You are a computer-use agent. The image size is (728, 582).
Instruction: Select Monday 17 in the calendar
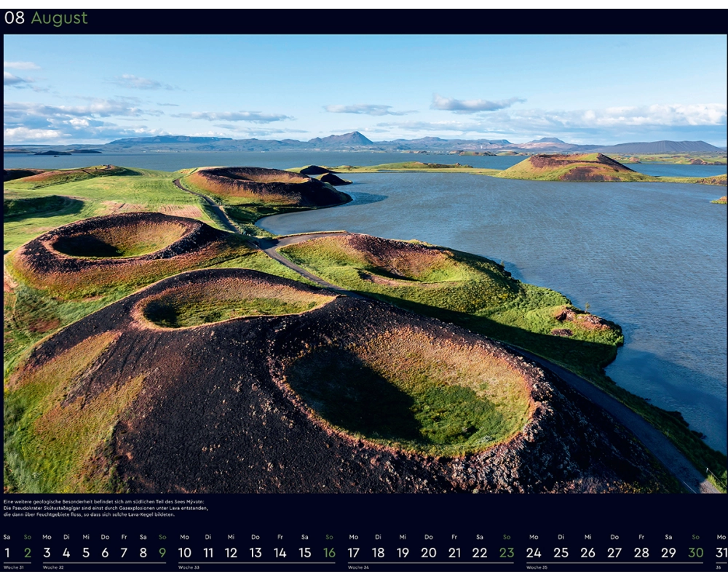click(x=354, y=553)
